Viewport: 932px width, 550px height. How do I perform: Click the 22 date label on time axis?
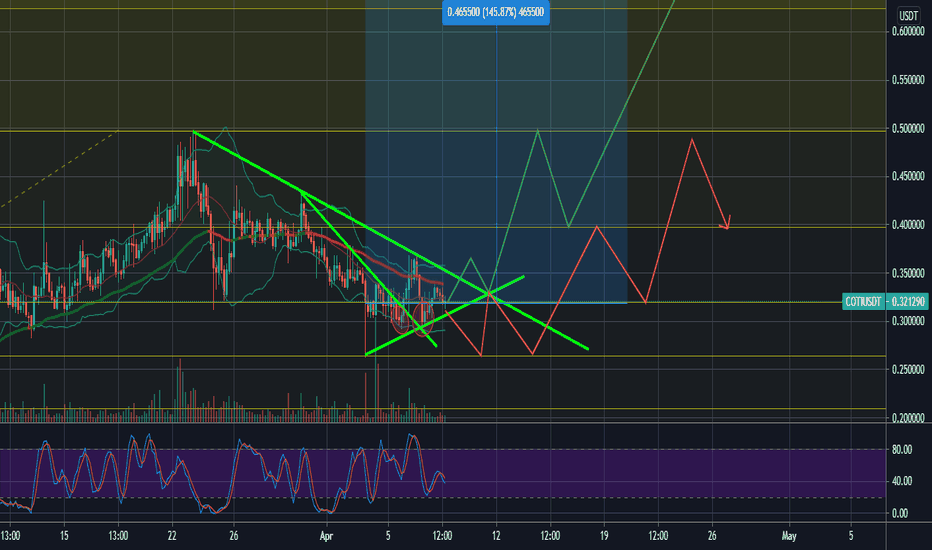tap(172, 536)
